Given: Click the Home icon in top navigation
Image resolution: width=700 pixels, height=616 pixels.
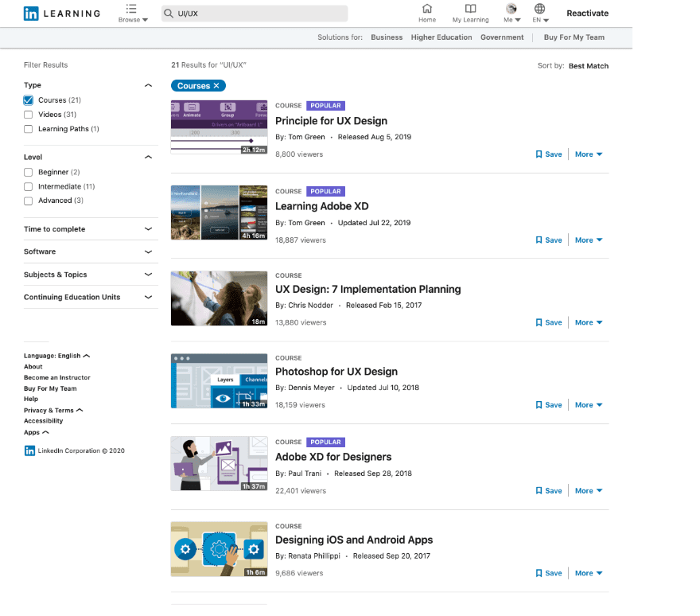Looking at the screenshot, I should 427,10.
